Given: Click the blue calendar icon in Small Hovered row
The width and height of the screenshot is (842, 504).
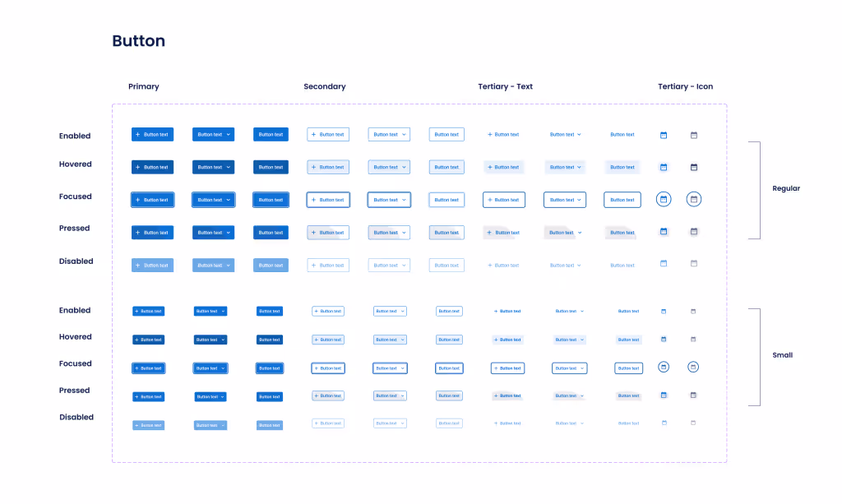Looking at the screenshot, I should 664,340.
